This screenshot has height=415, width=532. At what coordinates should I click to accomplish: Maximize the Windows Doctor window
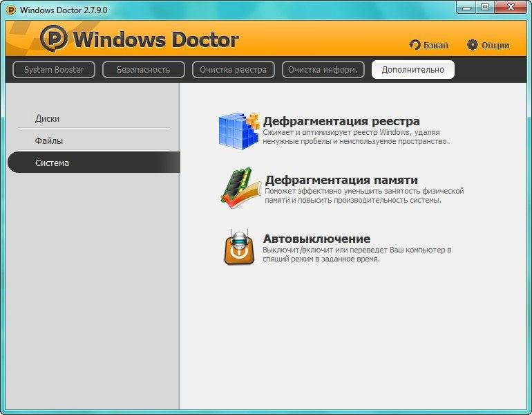485,7
